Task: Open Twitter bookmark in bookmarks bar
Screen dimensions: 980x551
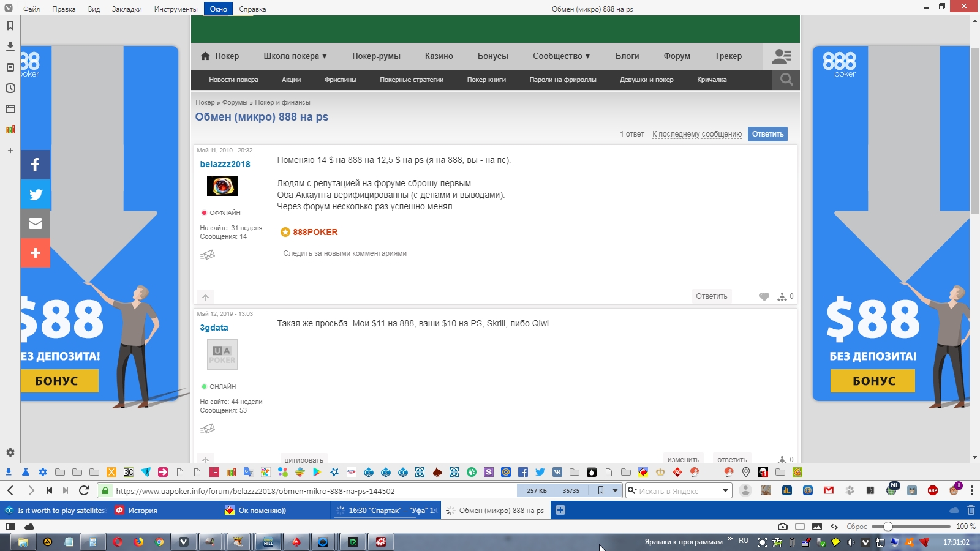Action: (540, 472)
